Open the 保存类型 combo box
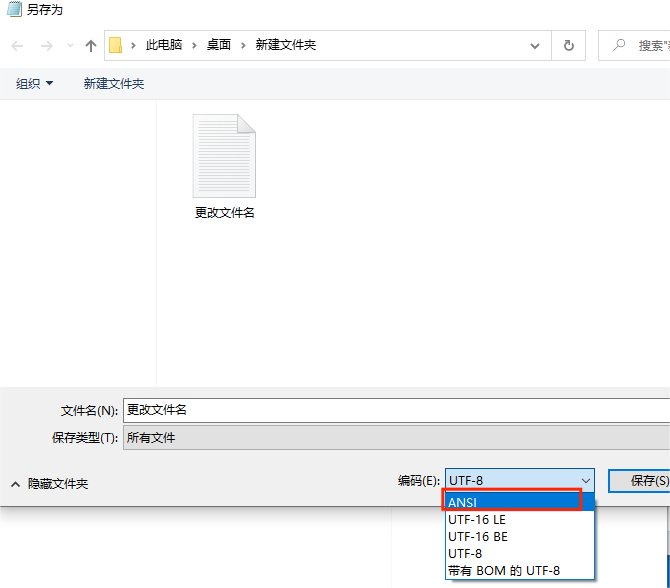Screen dimensions: 670x588 coord(395,438)
